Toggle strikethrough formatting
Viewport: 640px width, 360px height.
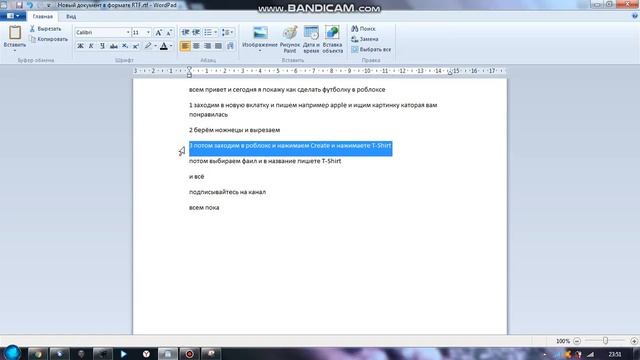click(x=113, y=46)
